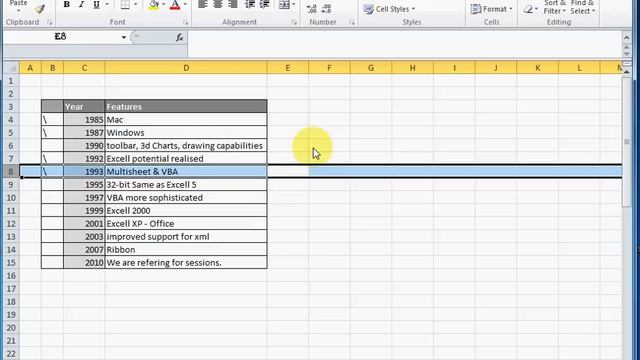
Task: Select row 8 header
Action: 11,172
